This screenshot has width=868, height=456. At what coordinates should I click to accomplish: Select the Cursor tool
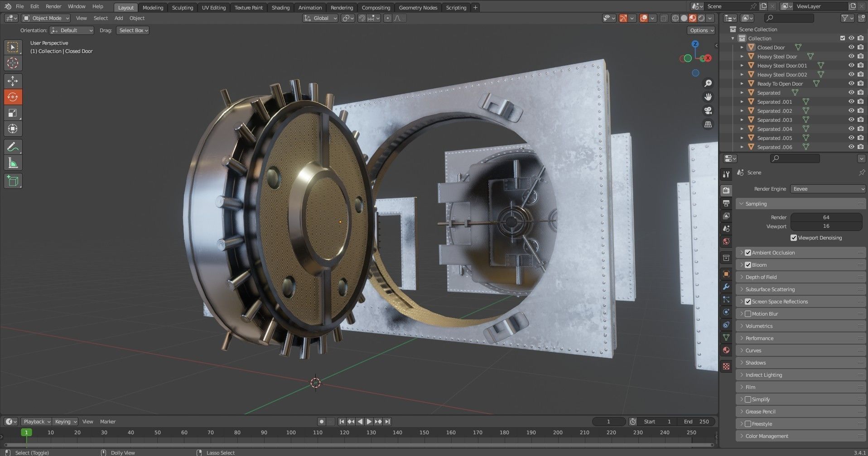click(x=13, y=63)
